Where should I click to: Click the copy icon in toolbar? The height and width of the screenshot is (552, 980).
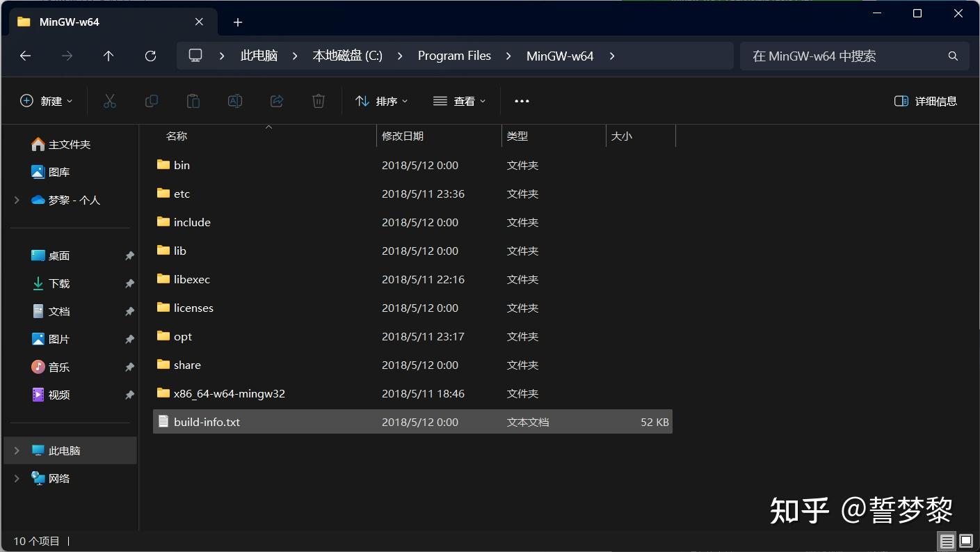click(151, 101)
